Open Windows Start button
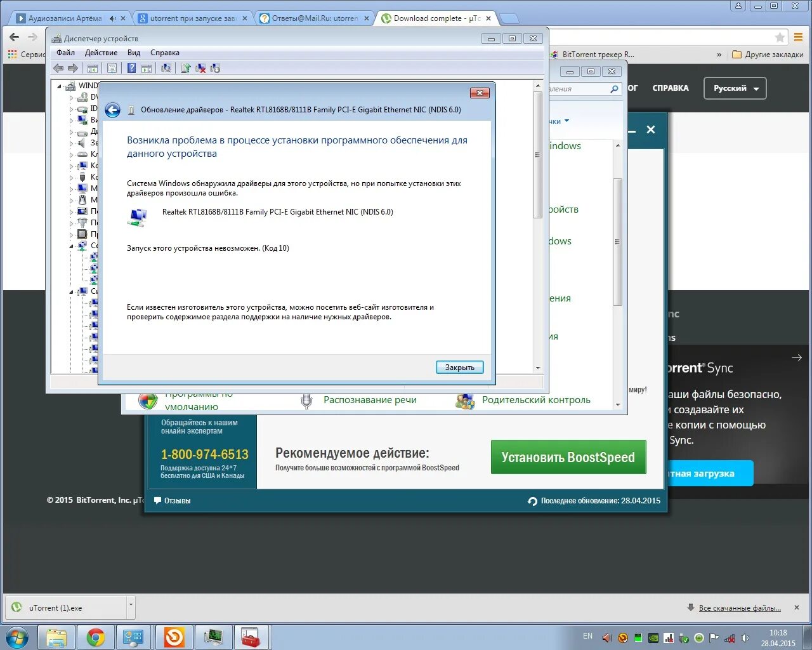The width and height of the screenshot is (812, 650). tap(17, 637)
